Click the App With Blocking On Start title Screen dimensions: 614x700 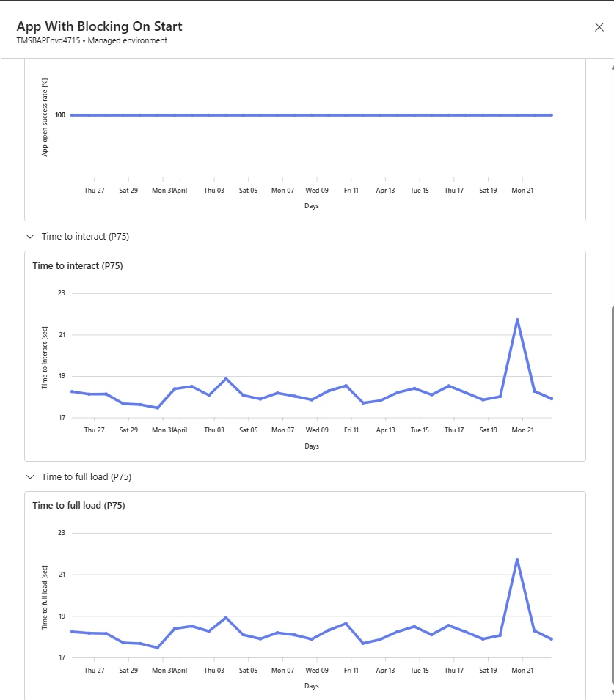click(99, 26)
